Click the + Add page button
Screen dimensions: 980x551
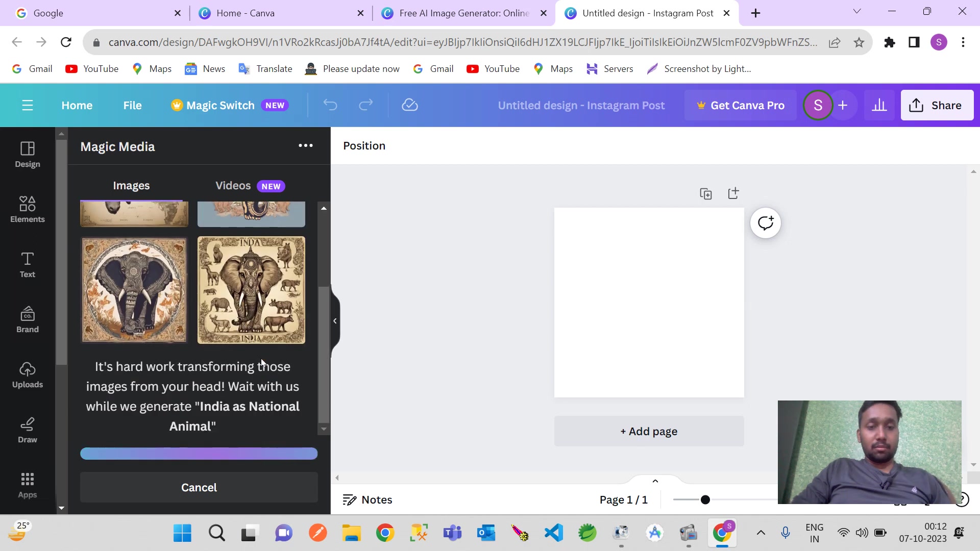pyautogui.click(x=649, y=432)
